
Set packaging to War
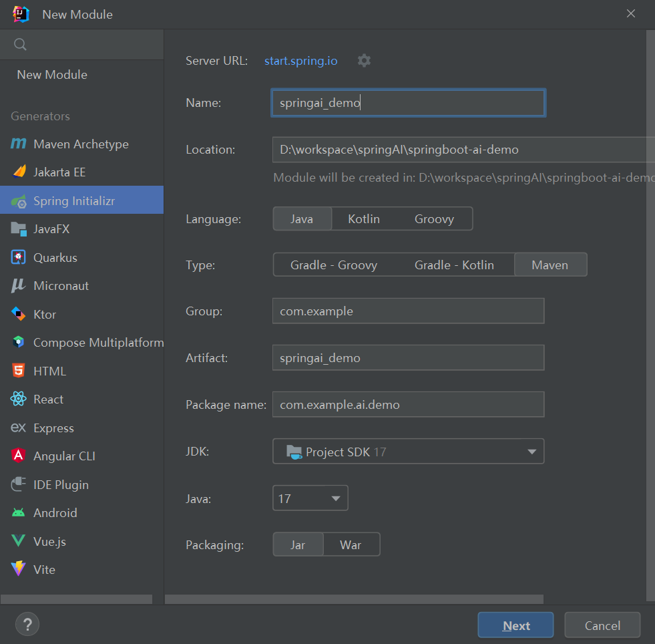pyautogui.click(x=351, y=545)
